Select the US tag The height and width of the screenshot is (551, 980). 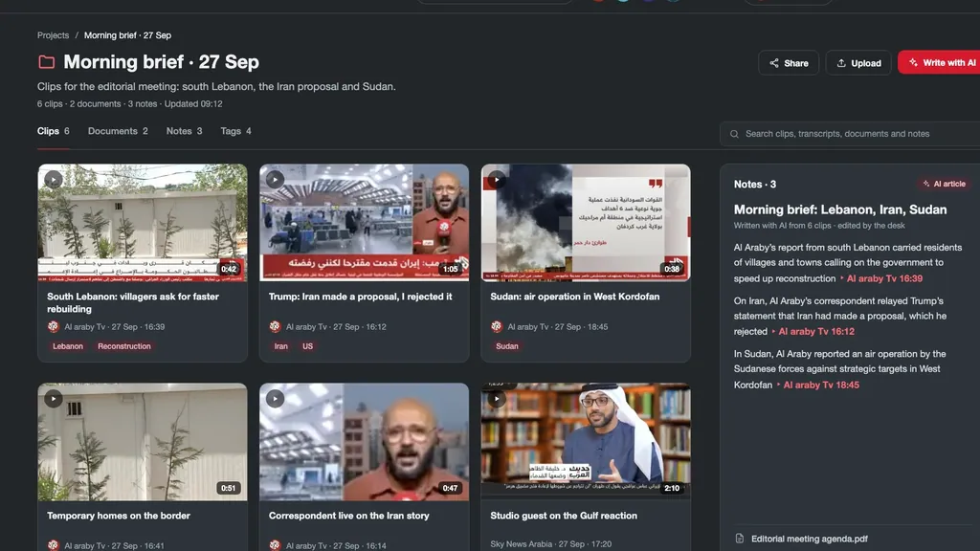tap(307, 346)
